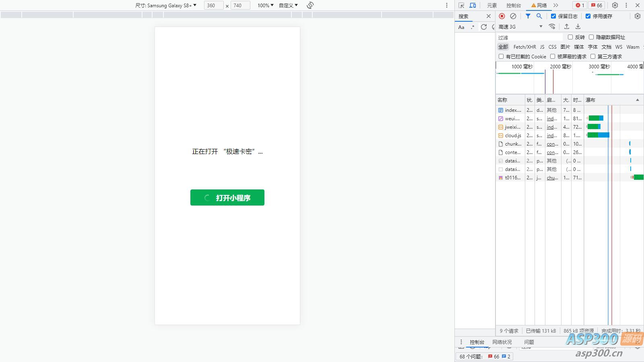Viewport: 644px width, 362px height.
Task: Click the import HAR upload icon
Action: pyautogui.click(x=567, y=27)
